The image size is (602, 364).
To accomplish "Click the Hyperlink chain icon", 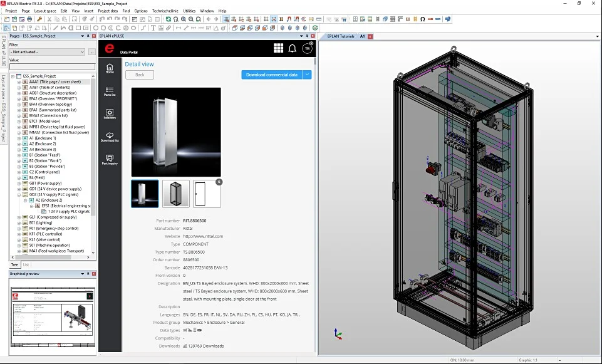I will [168, 28].
